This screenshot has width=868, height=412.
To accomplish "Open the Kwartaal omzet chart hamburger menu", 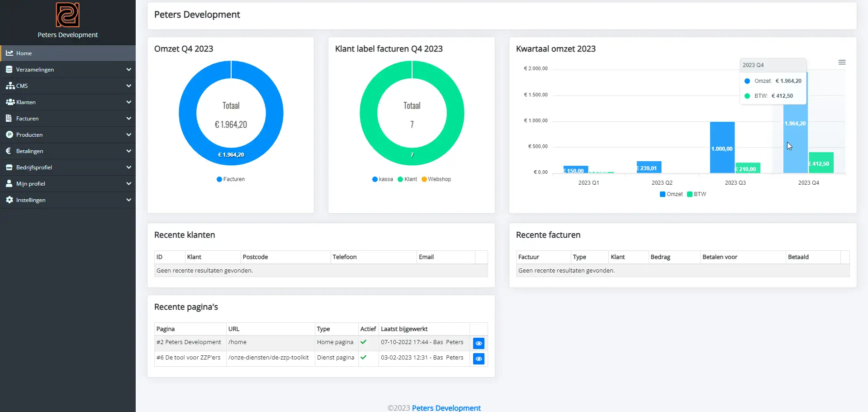I will [x=842, y=62].
